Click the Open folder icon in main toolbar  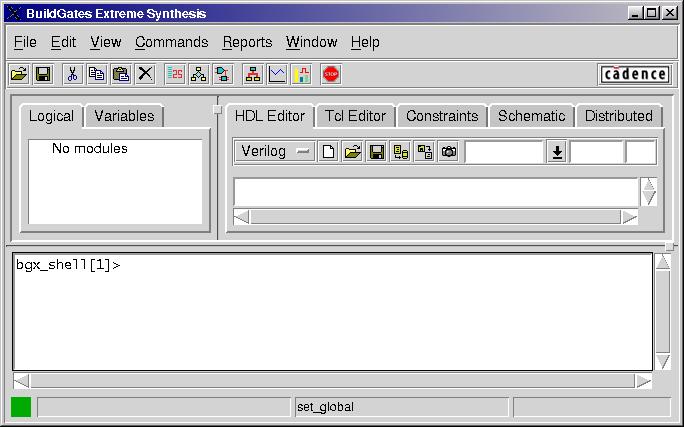click(x=19, y=75)
